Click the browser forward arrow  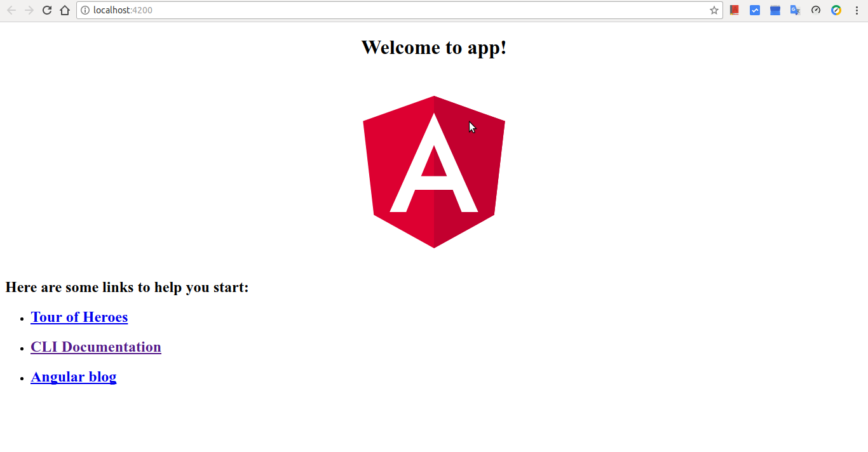click(29, 10)
